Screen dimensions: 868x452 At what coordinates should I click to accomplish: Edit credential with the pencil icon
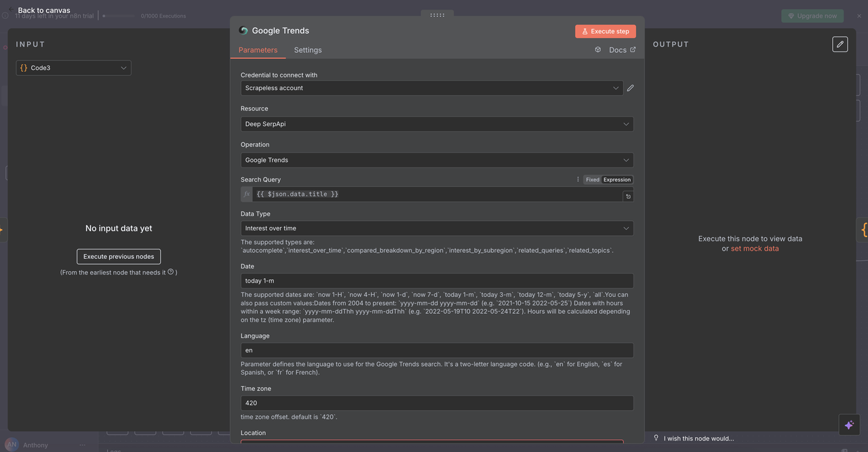pos(631,88)
